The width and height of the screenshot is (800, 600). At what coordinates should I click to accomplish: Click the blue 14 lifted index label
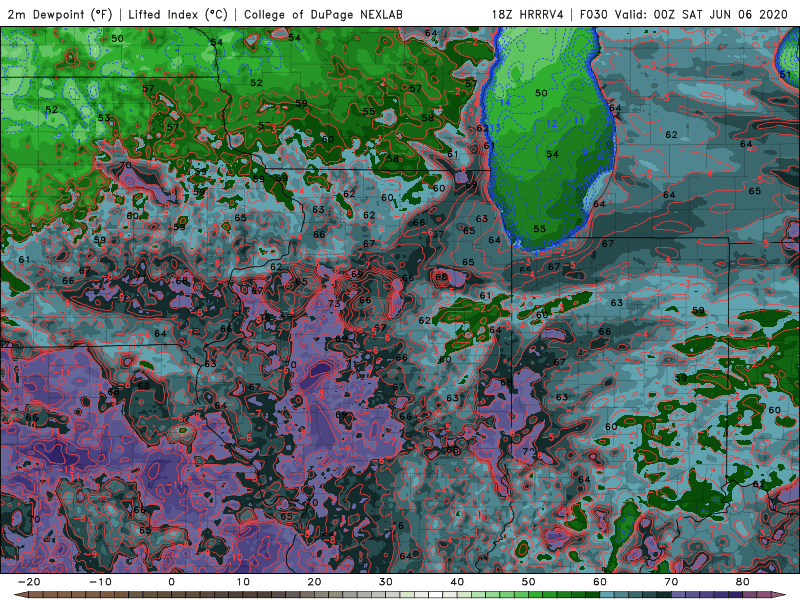pos(505,103)
